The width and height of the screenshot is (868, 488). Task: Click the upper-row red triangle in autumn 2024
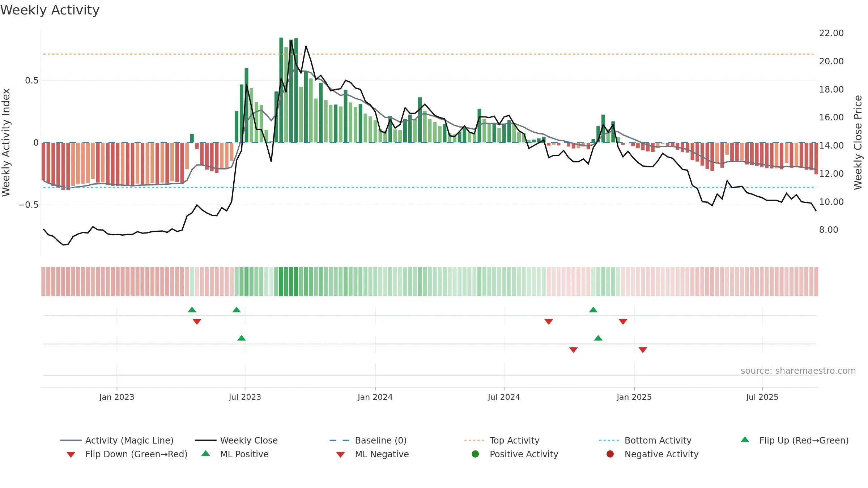(x=549, y=322)
